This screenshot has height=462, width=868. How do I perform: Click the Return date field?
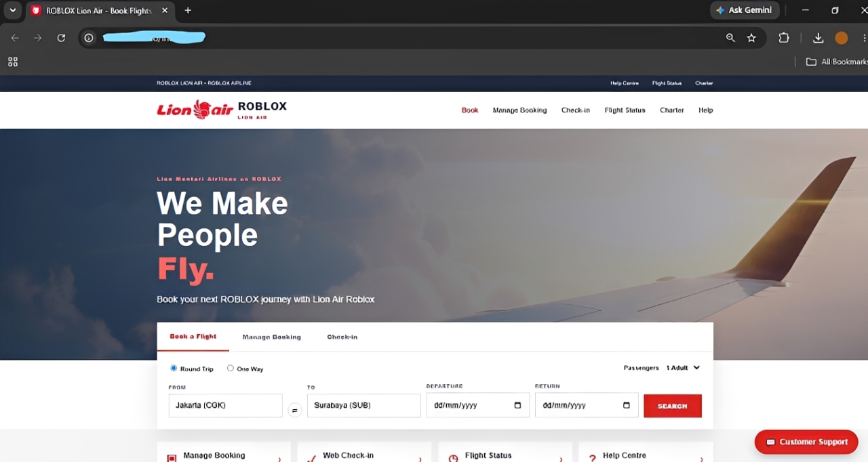(587, 405)
